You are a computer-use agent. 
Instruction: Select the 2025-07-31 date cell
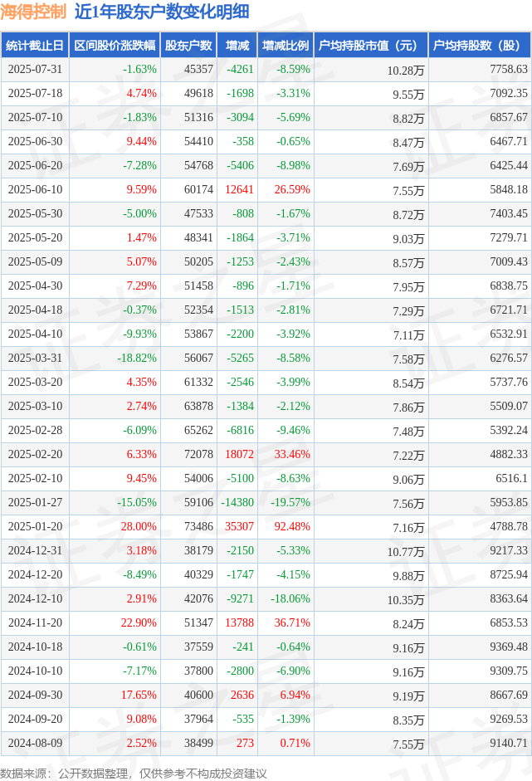36,69
